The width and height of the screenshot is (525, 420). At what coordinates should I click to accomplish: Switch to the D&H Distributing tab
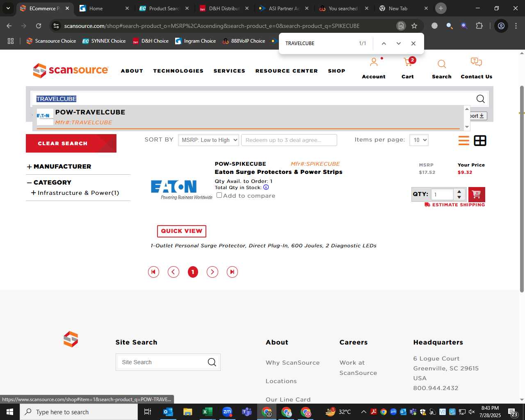(x=224, y=8)
